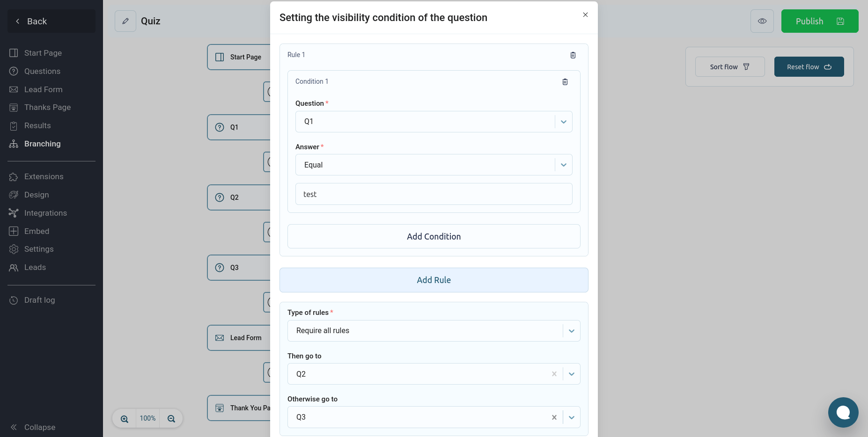
Task: Click the Design palette icon
Action: click(x=14, y=195)
